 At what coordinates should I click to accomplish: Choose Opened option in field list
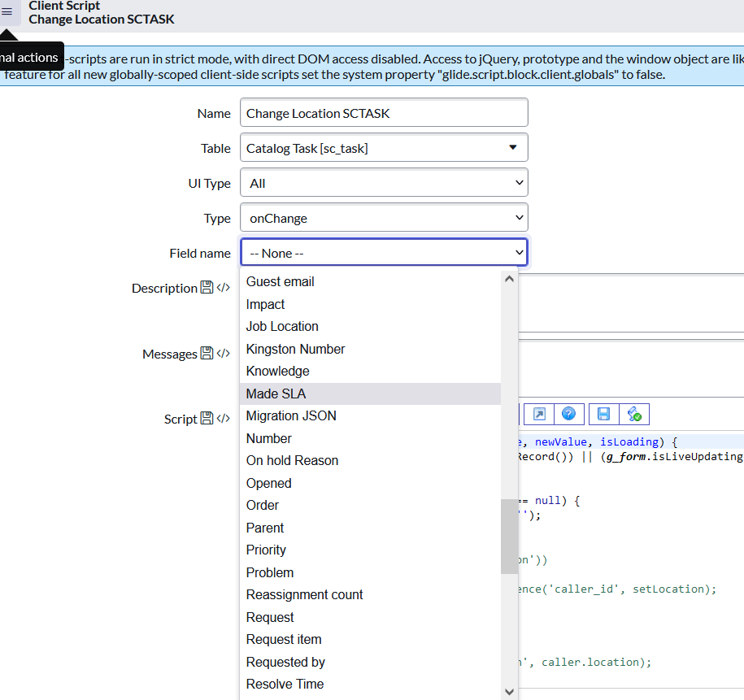(x=370, y=483)
